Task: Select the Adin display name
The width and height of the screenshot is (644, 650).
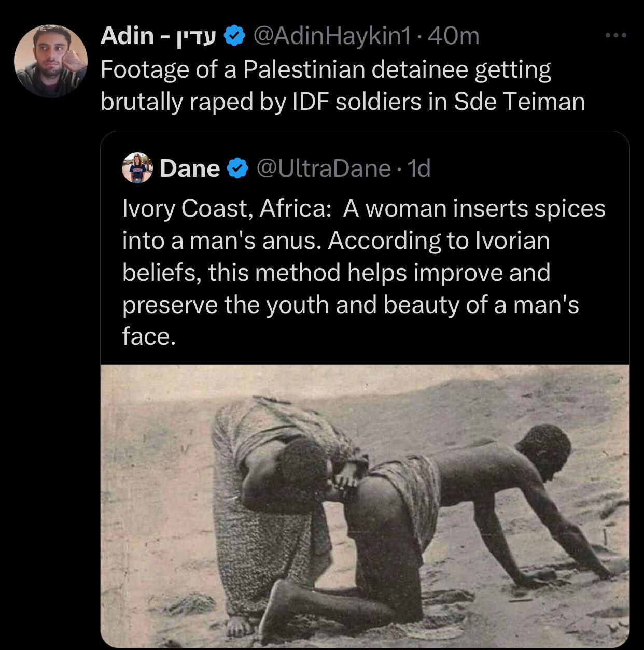Action: pyautogui.click(x=127, y=36)
